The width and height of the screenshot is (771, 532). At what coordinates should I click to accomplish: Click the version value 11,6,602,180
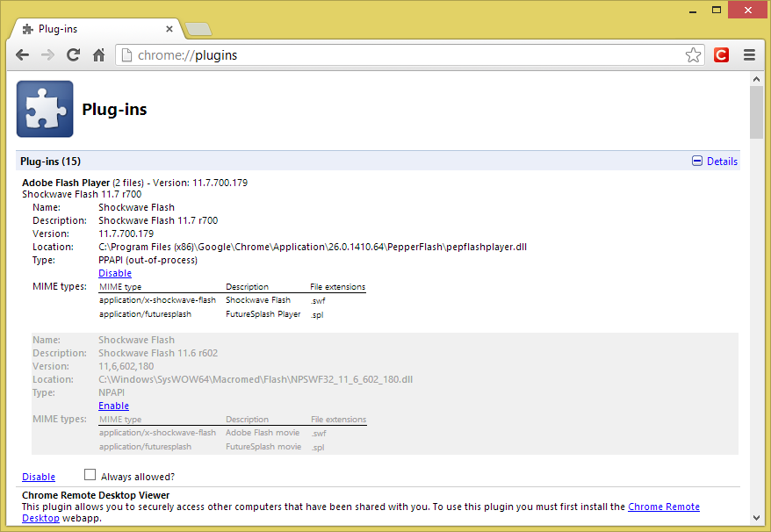coord(126,366)
